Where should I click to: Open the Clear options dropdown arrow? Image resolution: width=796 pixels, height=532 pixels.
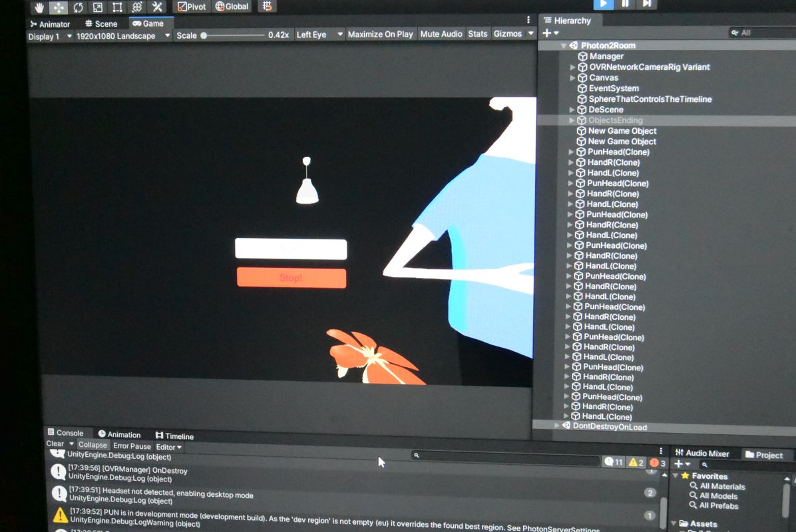click(71, 444)
